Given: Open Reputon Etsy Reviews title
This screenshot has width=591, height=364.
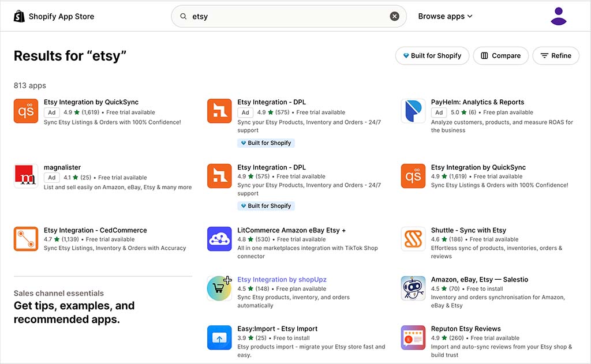Looking at the screenshot, I should (x=466, y=329).
